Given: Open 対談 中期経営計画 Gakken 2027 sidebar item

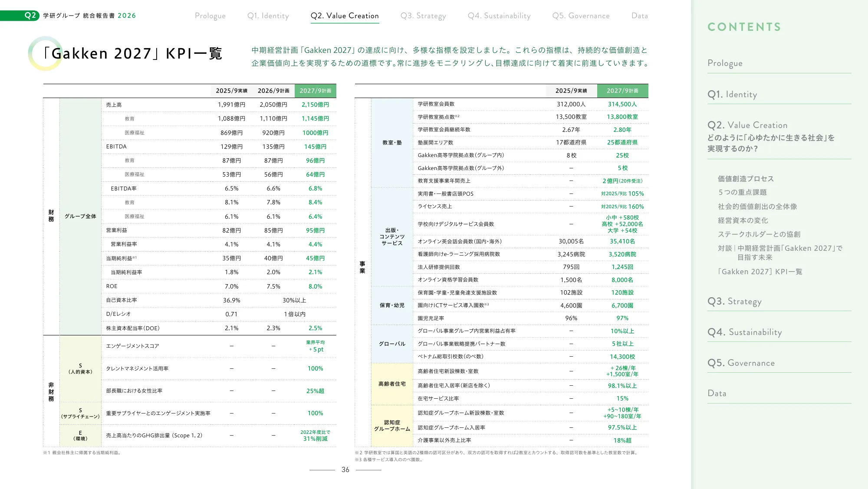Looking at the screenshot, I should click(780, 253).
